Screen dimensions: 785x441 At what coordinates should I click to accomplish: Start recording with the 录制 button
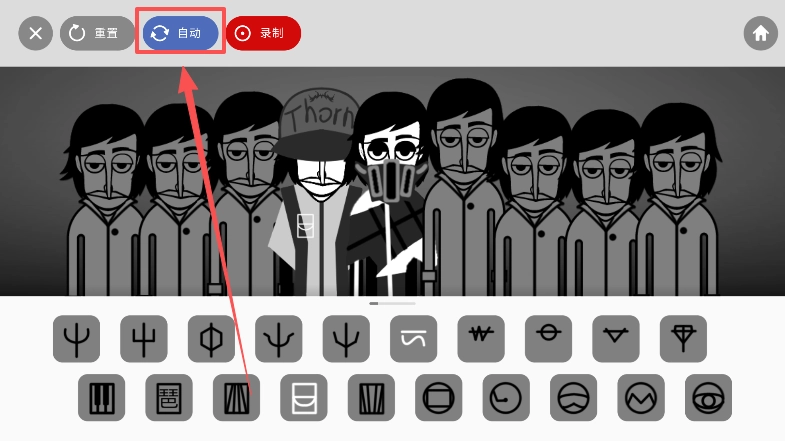tap(263, 33)
